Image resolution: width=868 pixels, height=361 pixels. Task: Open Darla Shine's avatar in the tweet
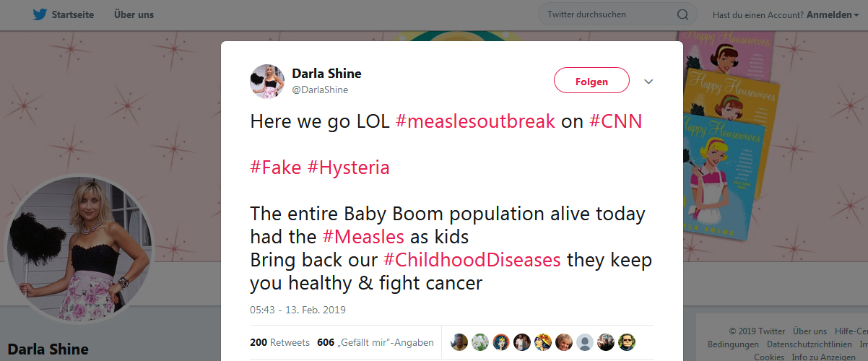point(267,81)
